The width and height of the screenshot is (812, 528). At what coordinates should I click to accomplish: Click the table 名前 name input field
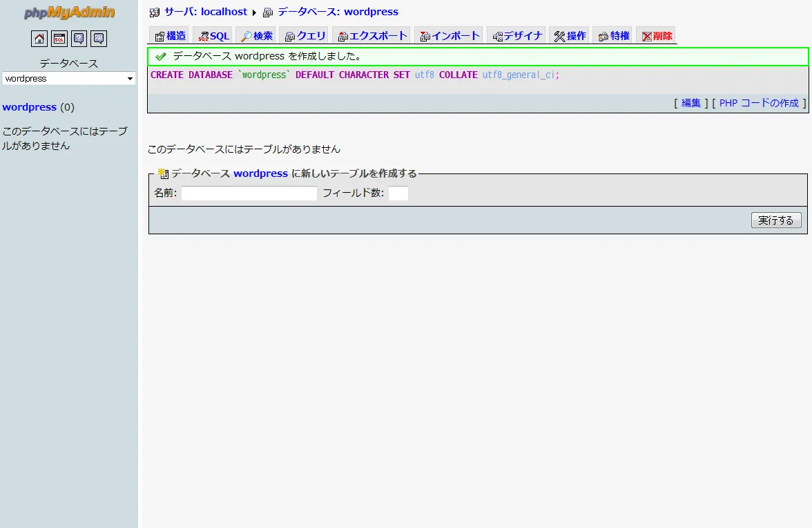click(249, 194)
